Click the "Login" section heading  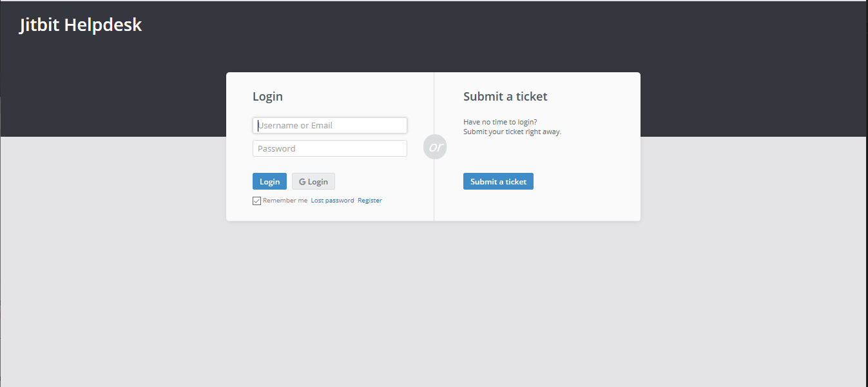267,97
